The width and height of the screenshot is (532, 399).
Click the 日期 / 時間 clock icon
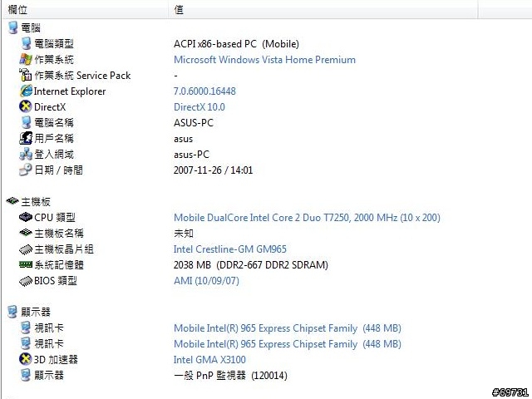[26, 170]
